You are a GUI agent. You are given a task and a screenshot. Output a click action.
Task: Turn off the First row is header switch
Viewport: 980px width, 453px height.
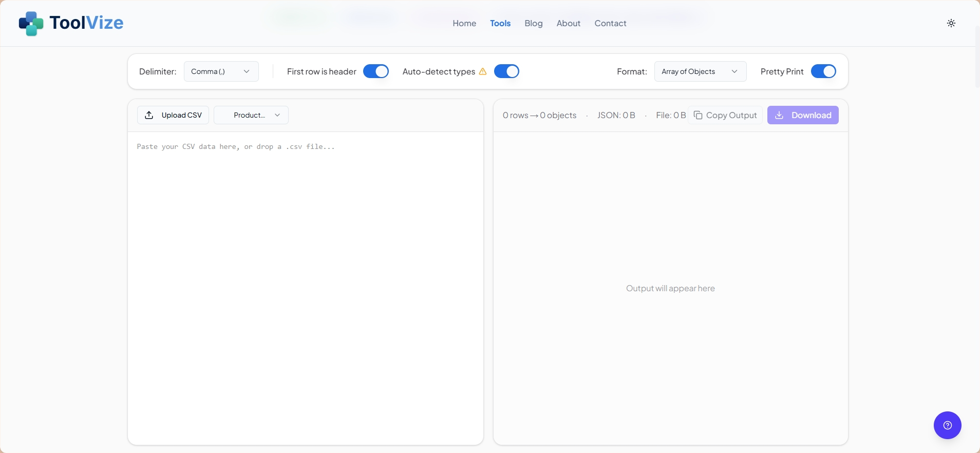coord(376,71)
